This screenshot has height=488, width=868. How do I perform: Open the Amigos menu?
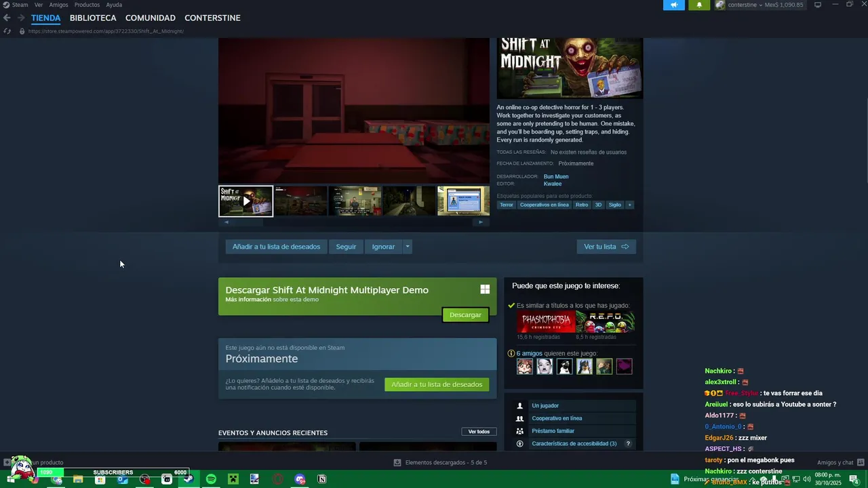point(58,5)
